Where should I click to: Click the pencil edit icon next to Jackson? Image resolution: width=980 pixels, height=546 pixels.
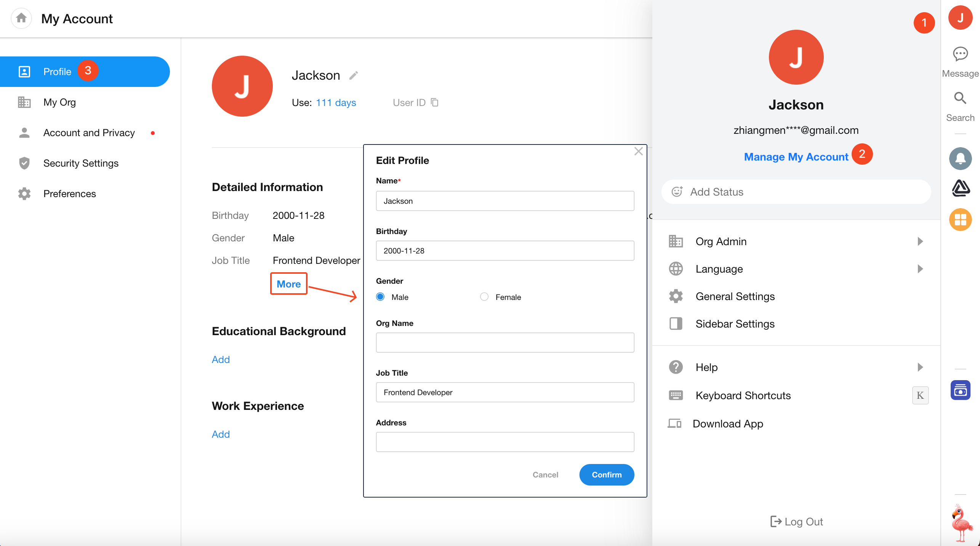click(354, 75)
